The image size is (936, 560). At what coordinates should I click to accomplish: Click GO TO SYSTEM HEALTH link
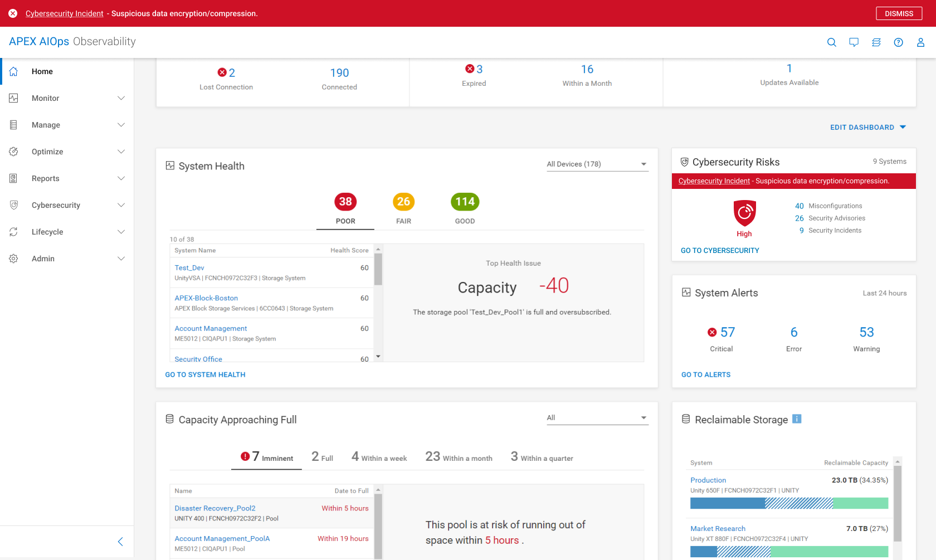(205, 375)
